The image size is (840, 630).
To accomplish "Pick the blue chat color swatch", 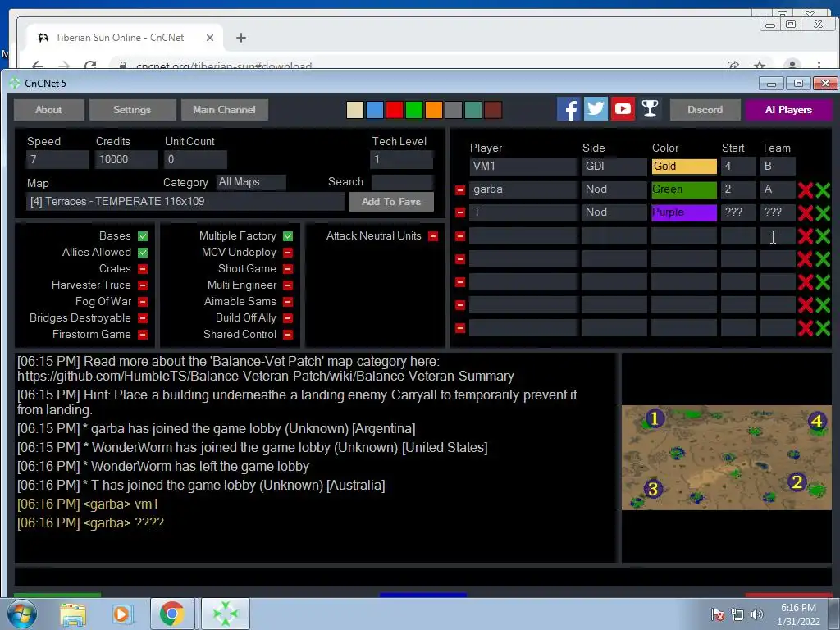I will click(x=374, y=110).
